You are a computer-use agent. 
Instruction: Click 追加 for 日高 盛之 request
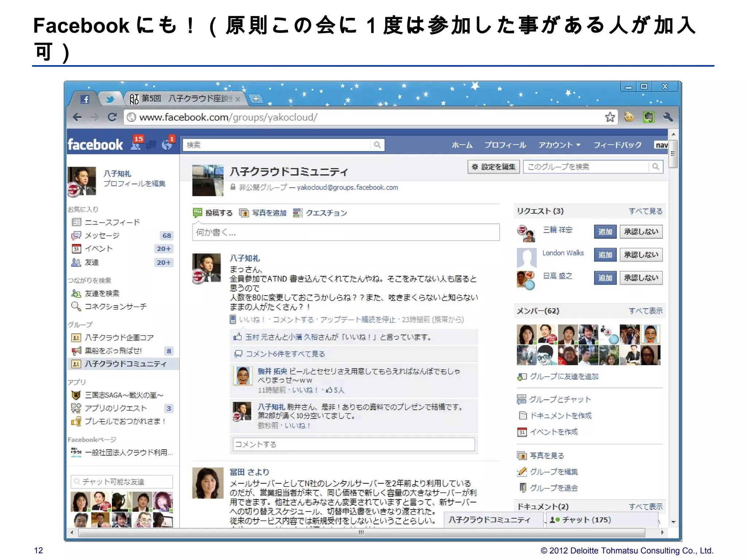click(605, 278)
